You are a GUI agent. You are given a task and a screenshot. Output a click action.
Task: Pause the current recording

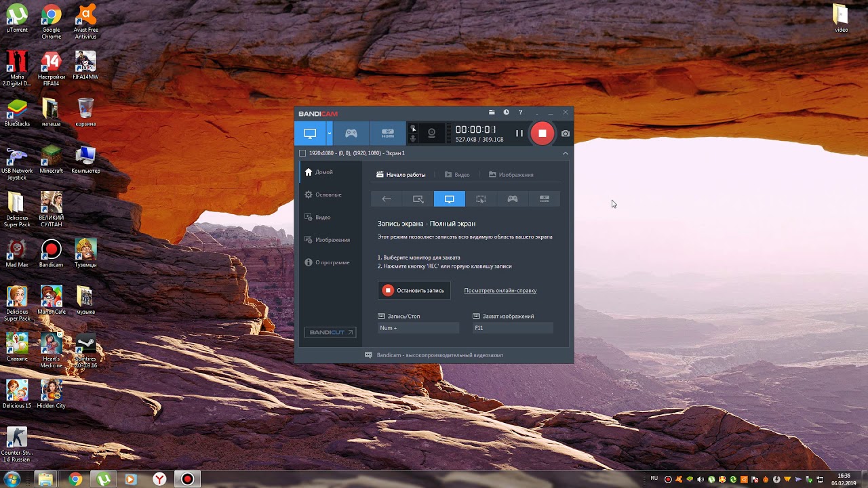(519, 134)
